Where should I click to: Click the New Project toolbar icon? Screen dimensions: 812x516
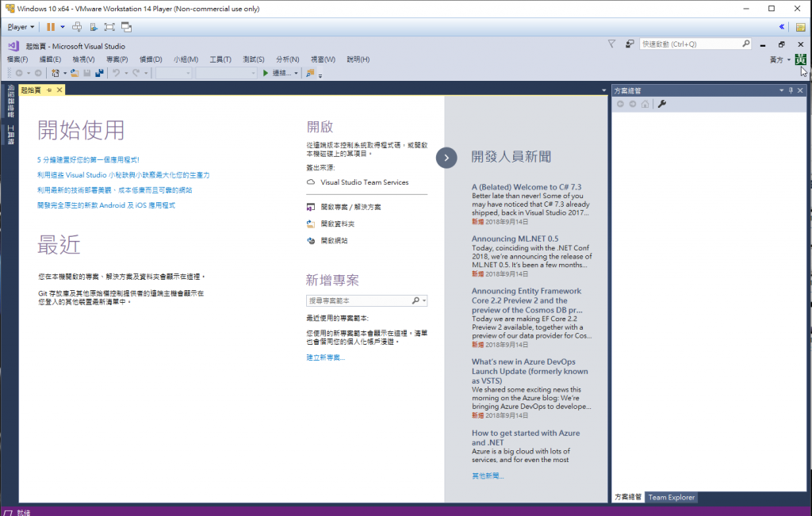point(56,73)
